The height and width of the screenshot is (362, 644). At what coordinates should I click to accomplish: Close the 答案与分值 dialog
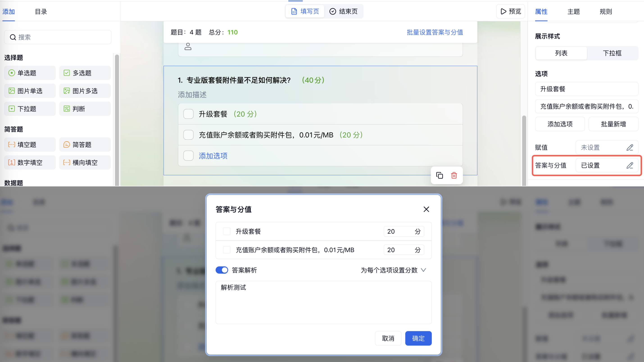tap(426, 209)
